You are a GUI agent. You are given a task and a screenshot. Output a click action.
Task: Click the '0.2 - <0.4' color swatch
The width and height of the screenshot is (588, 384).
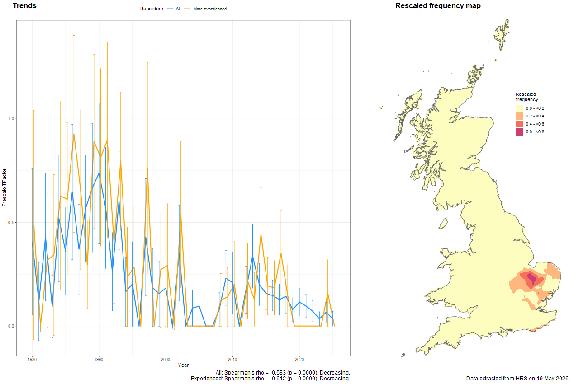click(520, 116)
